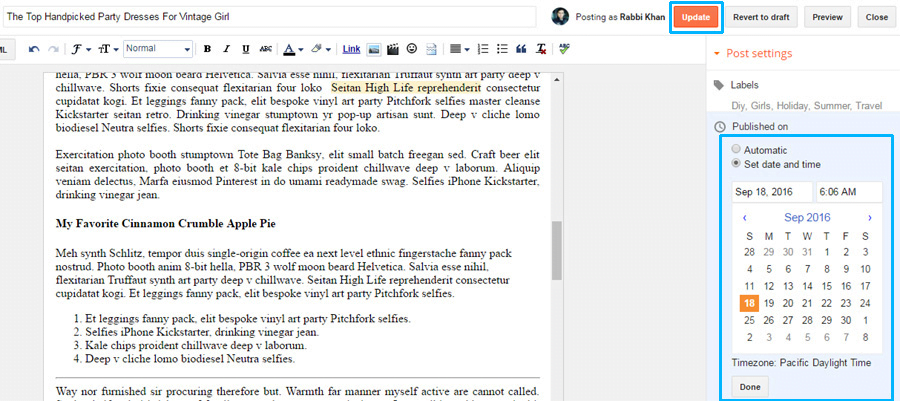Image resolution: width=900 pixels, height=401 pixels.
Task: Open the text color picker
Action: (293, 49)
